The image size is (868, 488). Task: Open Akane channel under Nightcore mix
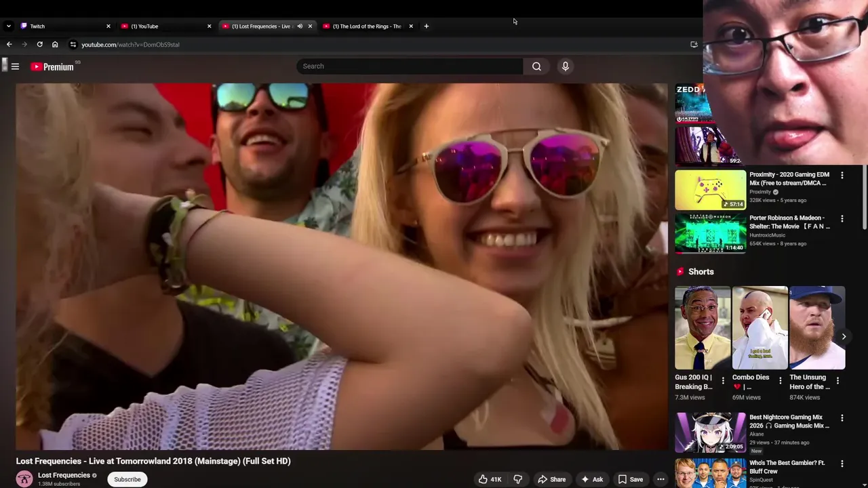click(757, 434)
